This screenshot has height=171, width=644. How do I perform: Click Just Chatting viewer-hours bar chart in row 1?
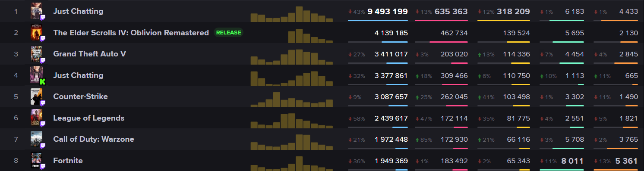tap(292, 14)
